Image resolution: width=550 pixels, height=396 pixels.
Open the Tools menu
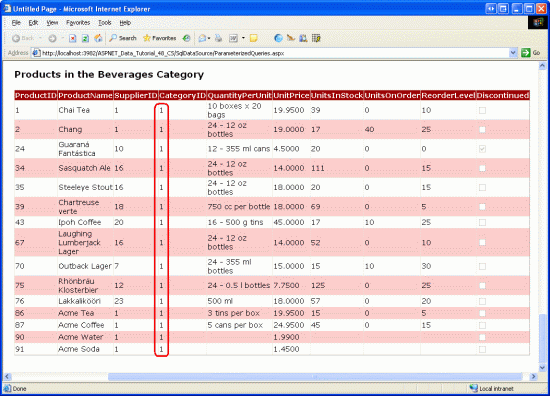coord(105,23)
